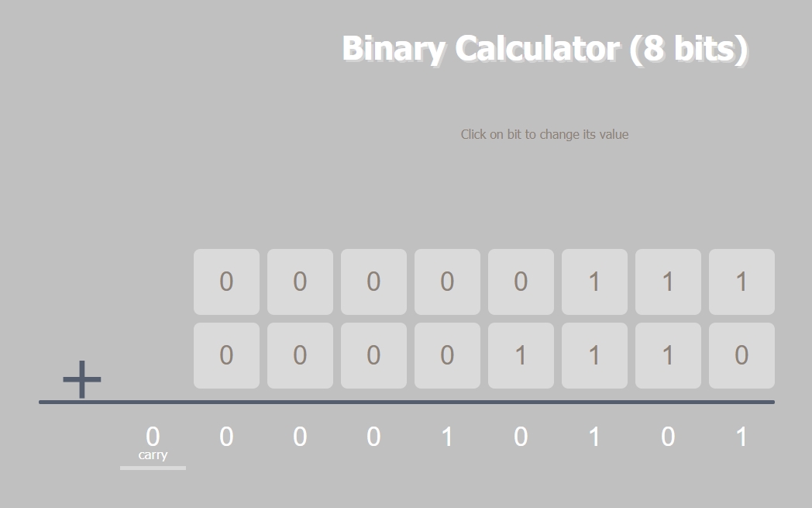Toggle the rightmost bit of the top number
Viewport: 812px width, 508px height.
pyautogui.click(x=741, y=282)
